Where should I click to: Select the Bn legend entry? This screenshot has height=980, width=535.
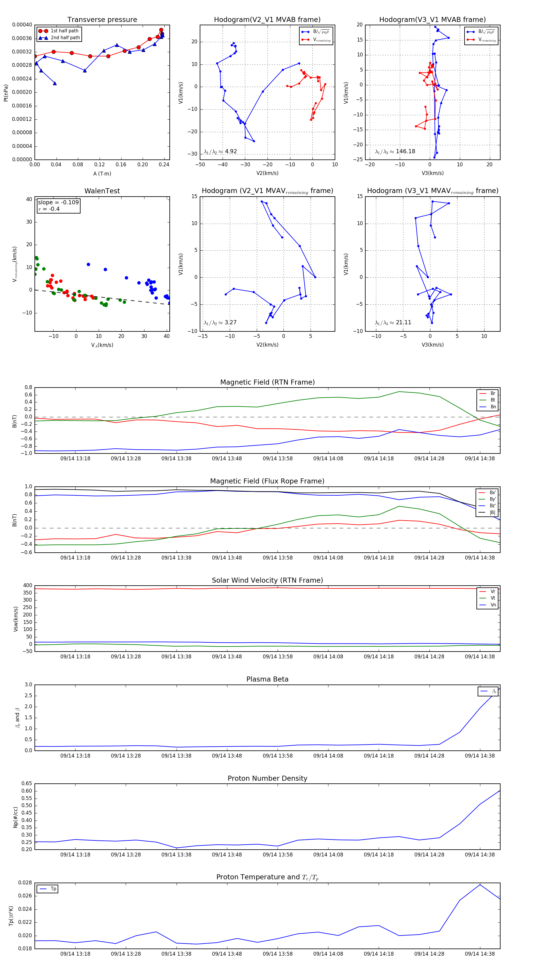488,407
